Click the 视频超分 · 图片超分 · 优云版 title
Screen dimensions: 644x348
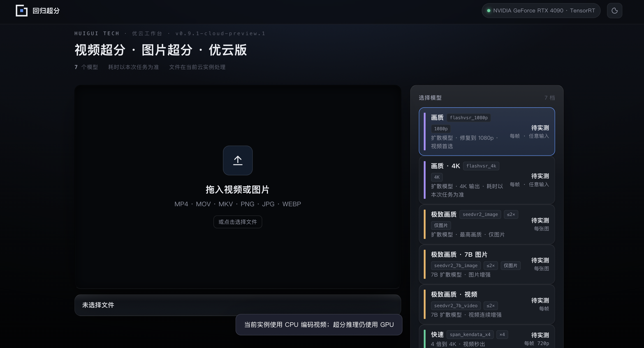(161, 50)
